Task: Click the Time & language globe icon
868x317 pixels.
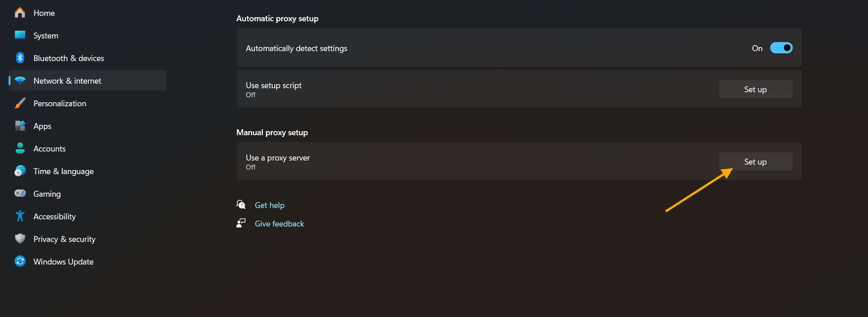Action: (20, 171)
